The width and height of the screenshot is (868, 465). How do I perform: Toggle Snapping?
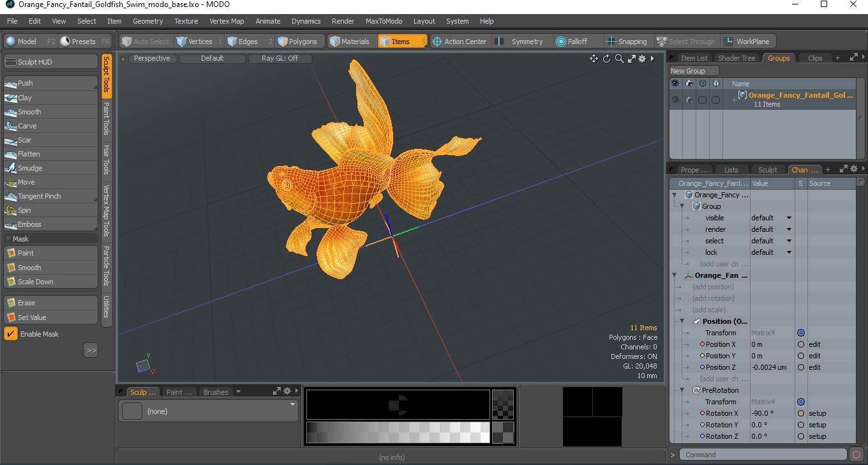627,42
